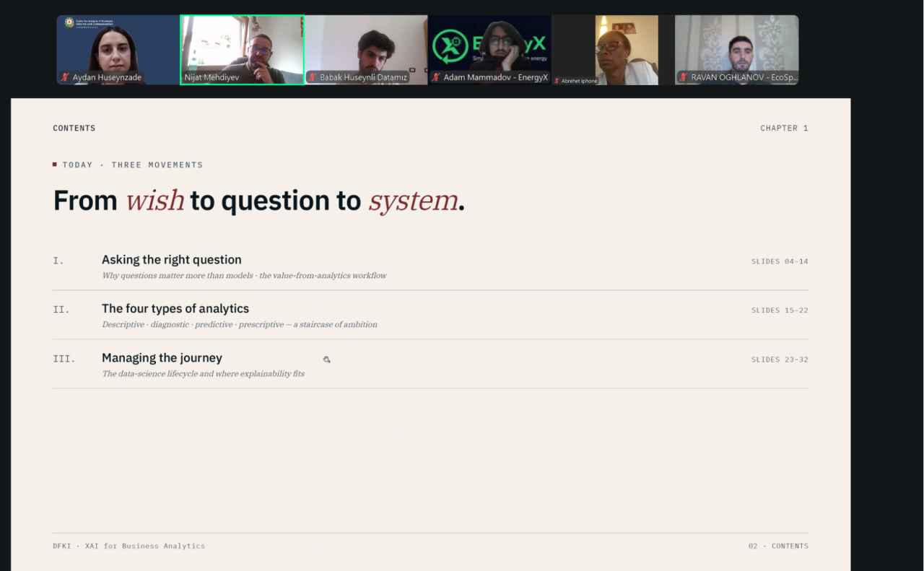Image resolution: width=924 pixels, height=571 pixels.
Task: Click the 'SLIDES 04–14' label
Action: click(x=780, y=261)
